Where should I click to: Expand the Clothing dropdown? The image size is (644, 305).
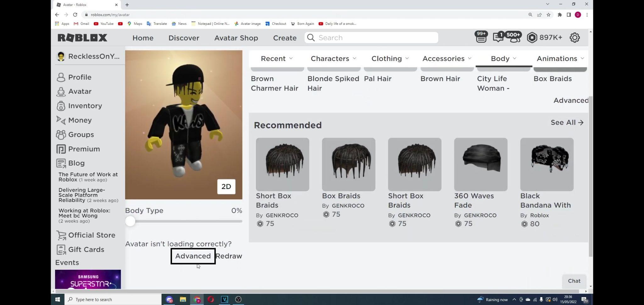390,58
